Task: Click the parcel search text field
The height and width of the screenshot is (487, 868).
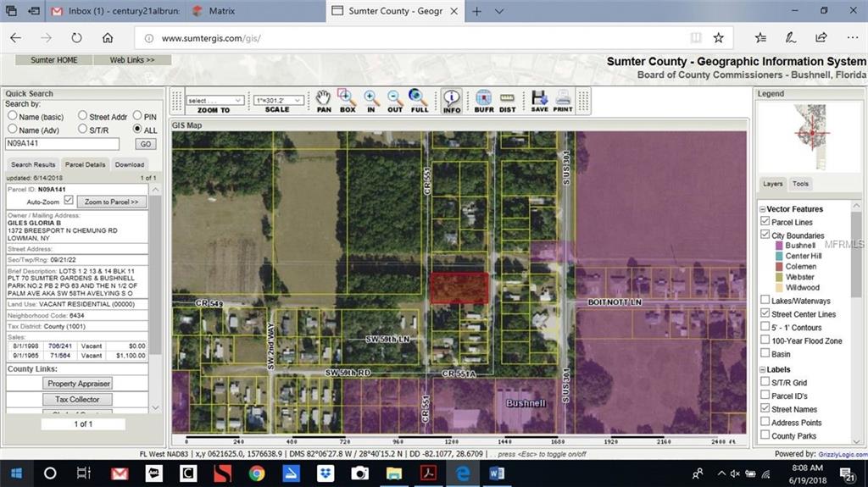Action: tap(62, 144)
